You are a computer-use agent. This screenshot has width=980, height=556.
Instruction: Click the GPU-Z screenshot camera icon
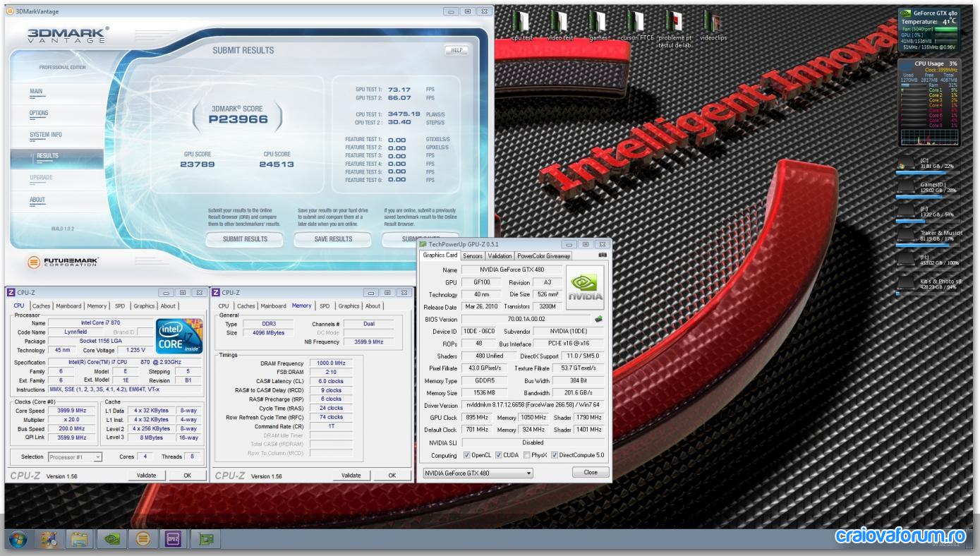(603, 255)
